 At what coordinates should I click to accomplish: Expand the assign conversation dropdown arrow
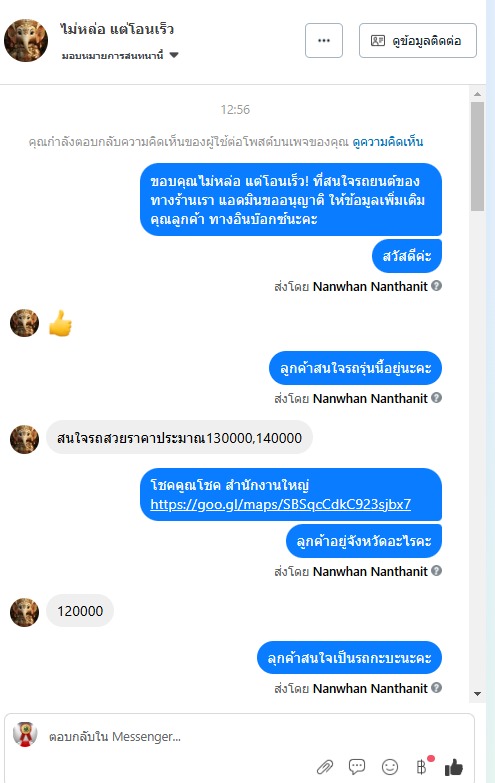coord(174,55)
